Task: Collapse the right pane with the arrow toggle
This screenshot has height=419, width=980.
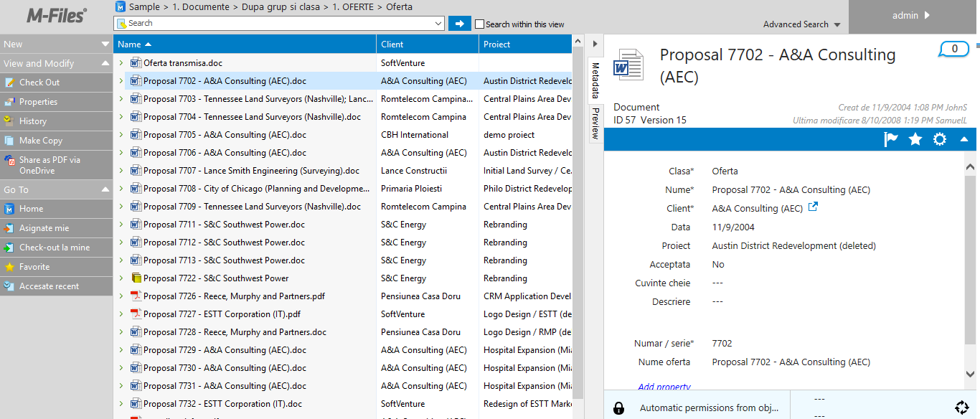Action: coord(595,44)
